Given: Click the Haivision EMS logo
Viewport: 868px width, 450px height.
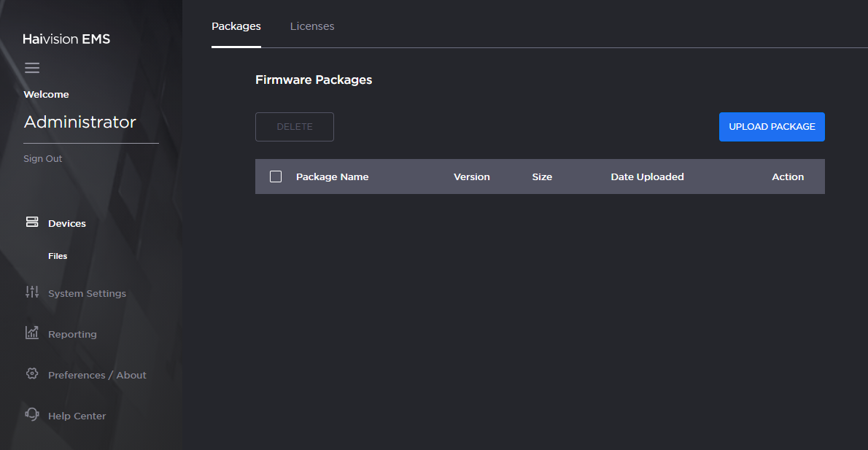Looking at the screenshot, I should 66,39.
